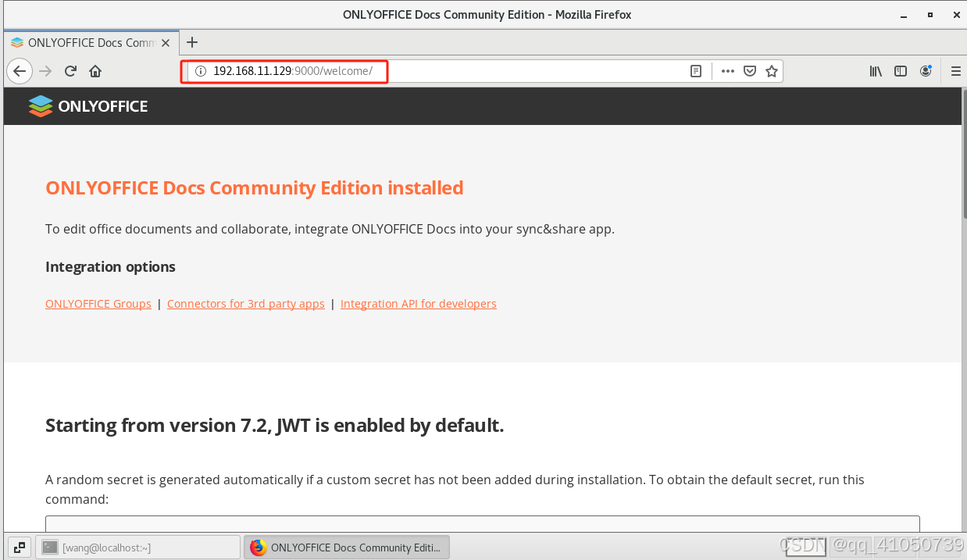Open the Library history and bookmarks icon

876,71
